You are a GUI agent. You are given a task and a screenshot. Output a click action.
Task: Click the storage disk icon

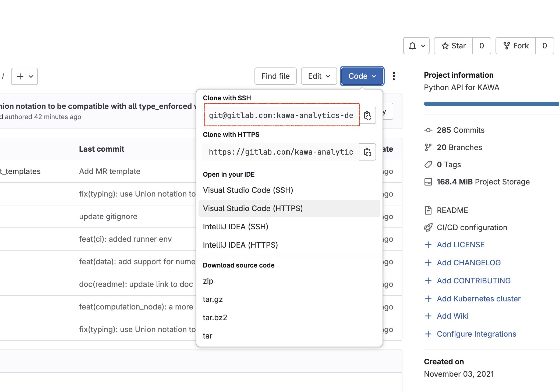click(428, 182)
